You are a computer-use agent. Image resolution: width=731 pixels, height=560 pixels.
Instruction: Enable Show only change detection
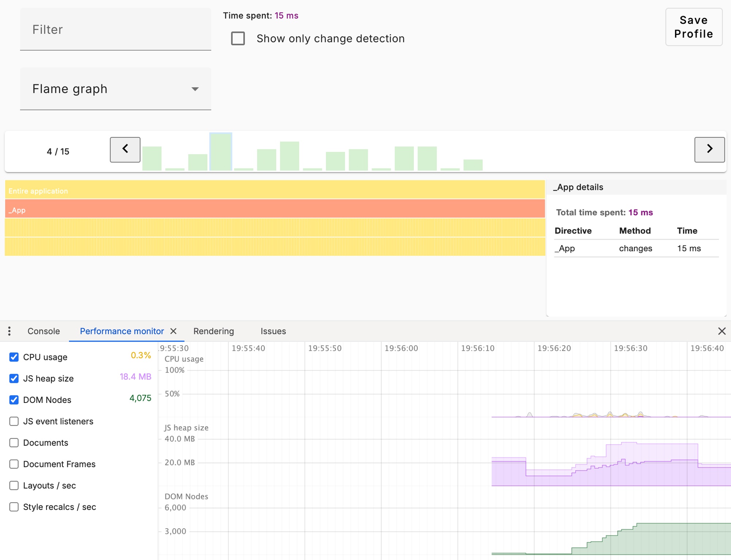[x=238, y=38]
